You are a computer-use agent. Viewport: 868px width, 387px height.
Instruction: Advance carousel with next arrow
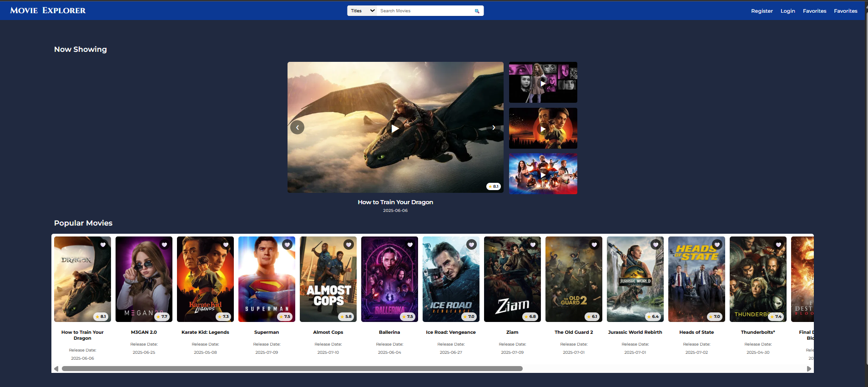point(494,128)
